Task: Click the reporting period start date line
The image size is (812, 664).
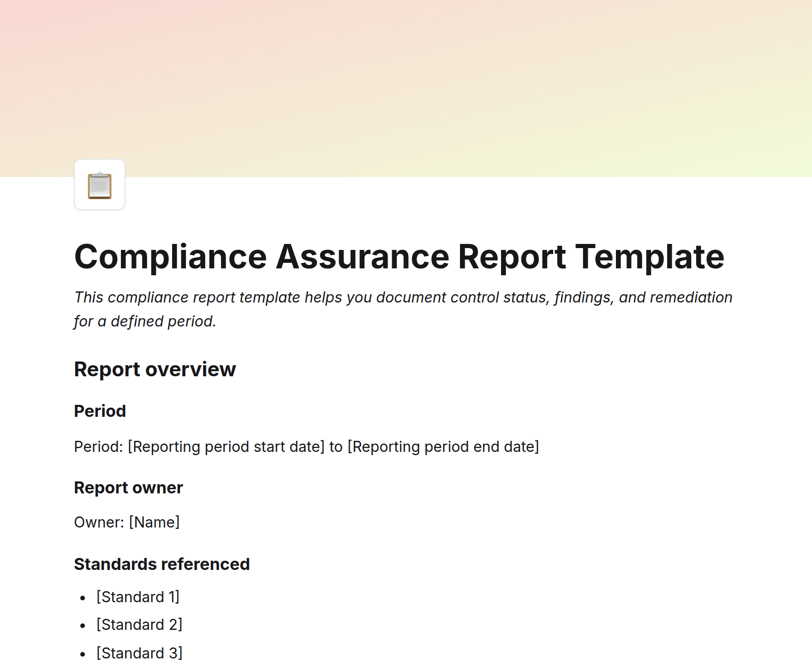Action: tap(306, 446)
